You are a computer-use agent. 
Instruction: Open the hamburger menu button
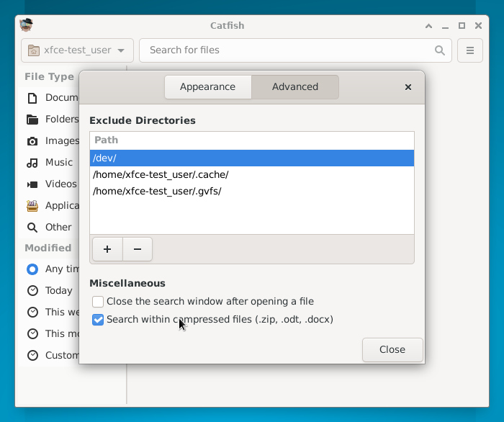470,50
